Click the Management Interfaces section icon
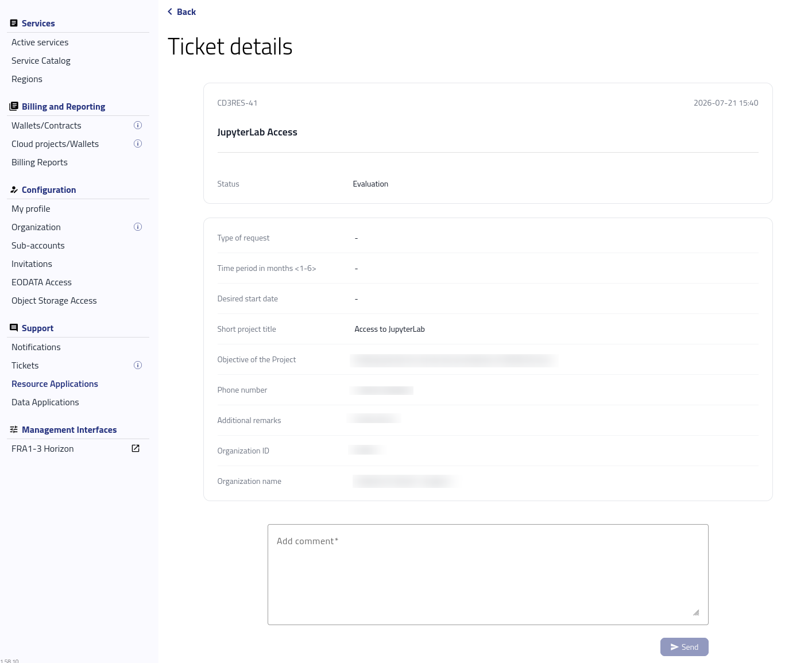812x663 pixels. coord(14,430)
